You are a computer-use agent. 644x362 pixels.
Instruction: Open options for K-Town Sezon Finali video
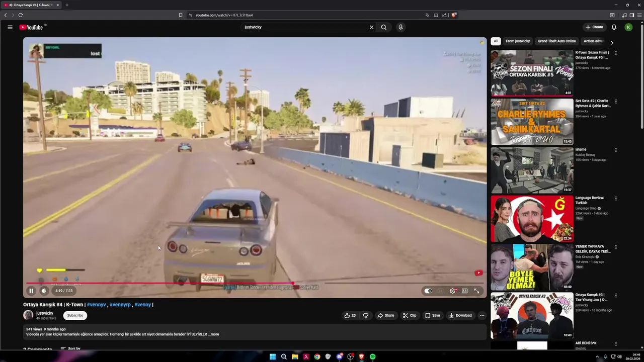point(616,53)
